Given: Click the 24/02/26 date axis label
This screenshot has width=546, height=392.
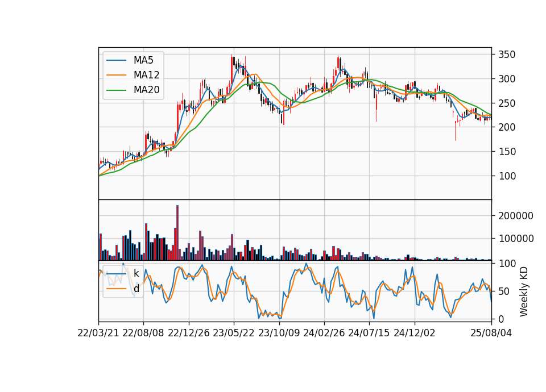Looking at the screenshot, I should point(324,333).
